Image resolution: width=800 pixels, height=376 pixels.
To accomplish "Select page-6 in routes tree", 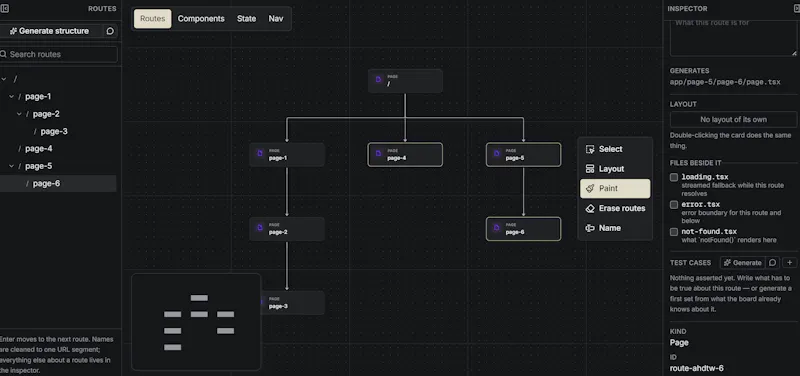I will tap(46, 184).
